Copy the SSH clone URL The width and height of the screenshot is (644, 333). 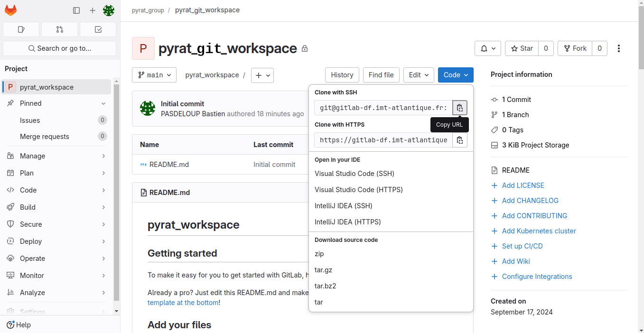459,108
